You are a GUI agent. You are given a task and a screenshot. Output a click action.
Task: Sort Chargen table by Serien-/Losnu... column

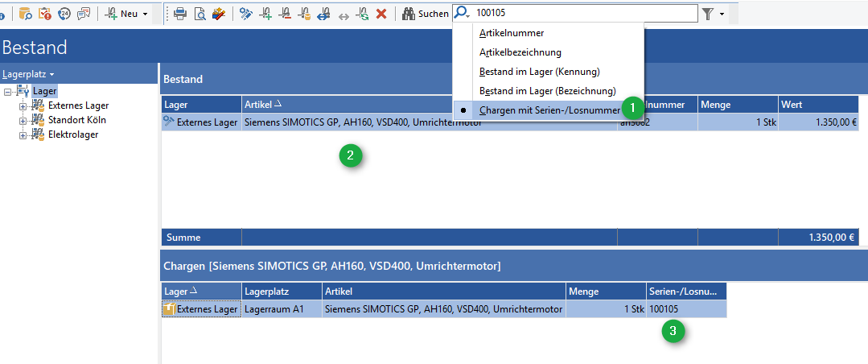click(686, 292)
